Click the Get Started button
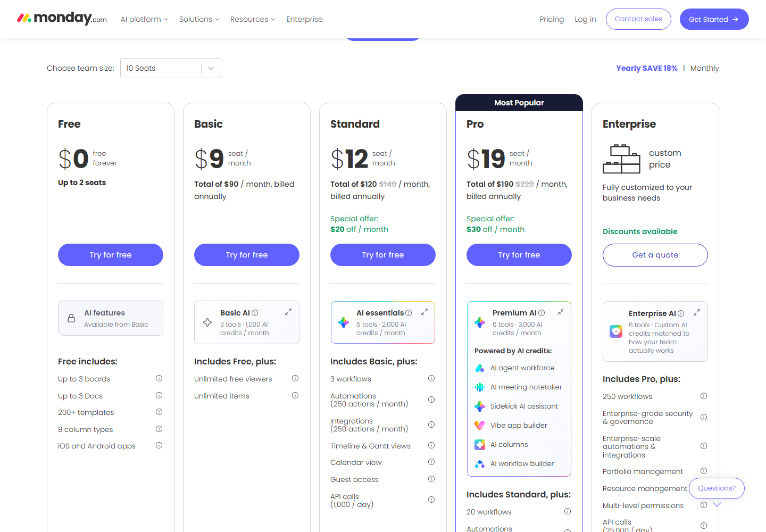 pos(714,19)
